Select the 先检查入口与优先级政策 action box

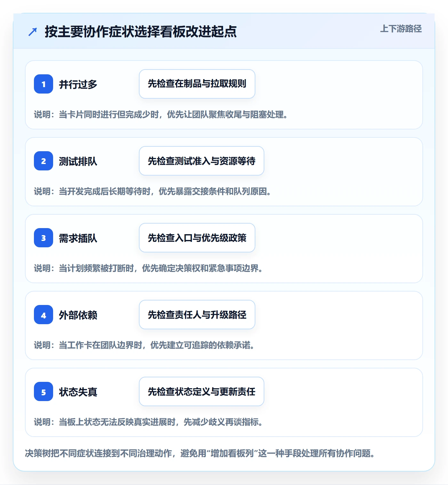click(x=197, y=238)
